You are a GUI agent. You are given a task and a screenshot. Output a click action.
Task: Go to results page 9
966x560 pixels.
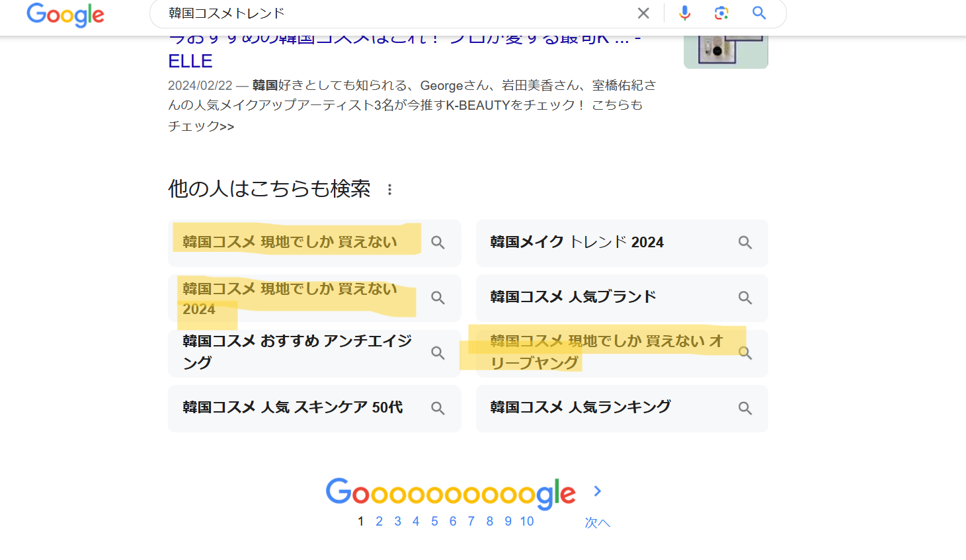click(x=508, y=521)
